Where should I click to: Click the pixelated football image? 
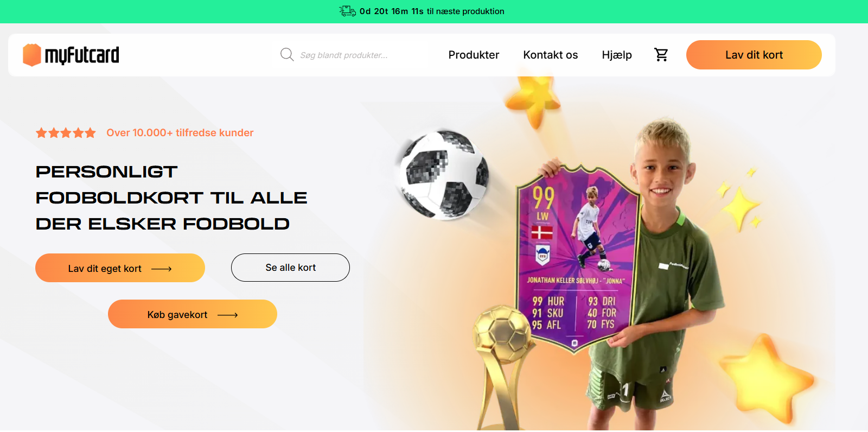[x=444, y=174]
